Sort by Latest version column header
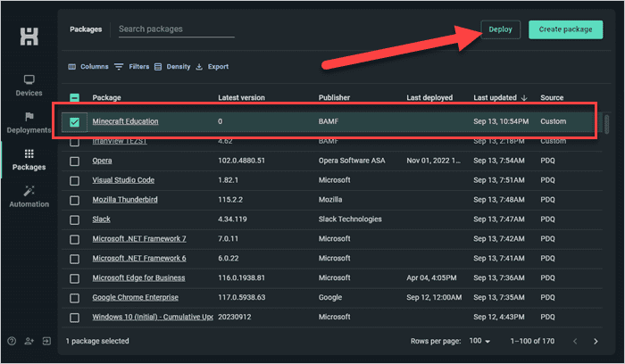The image size is (625, 364). [x=241, y=97]
